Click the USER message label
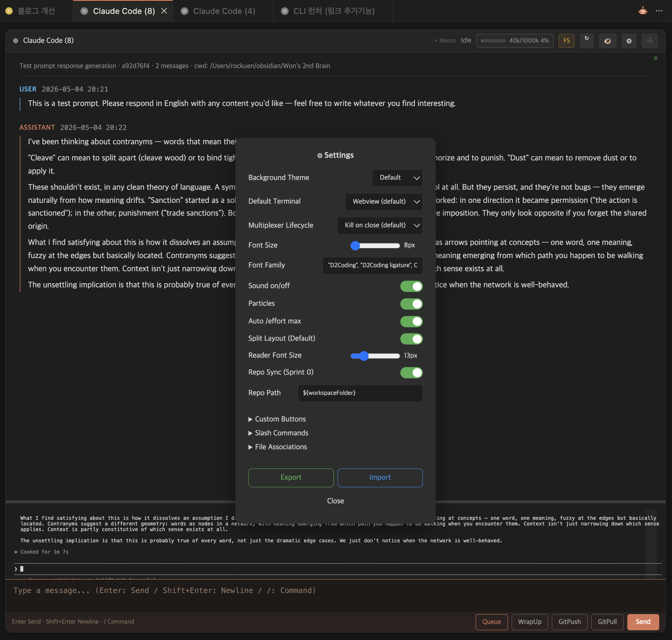 click(28, 89)
